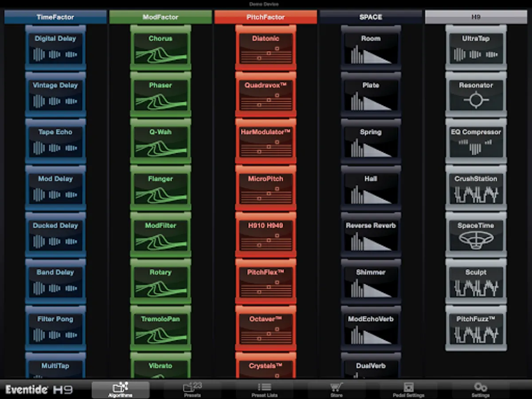Viewport: 532px width, 399px height.
Task: Click the Eventide H9 logo
Action: pos(39,390)
